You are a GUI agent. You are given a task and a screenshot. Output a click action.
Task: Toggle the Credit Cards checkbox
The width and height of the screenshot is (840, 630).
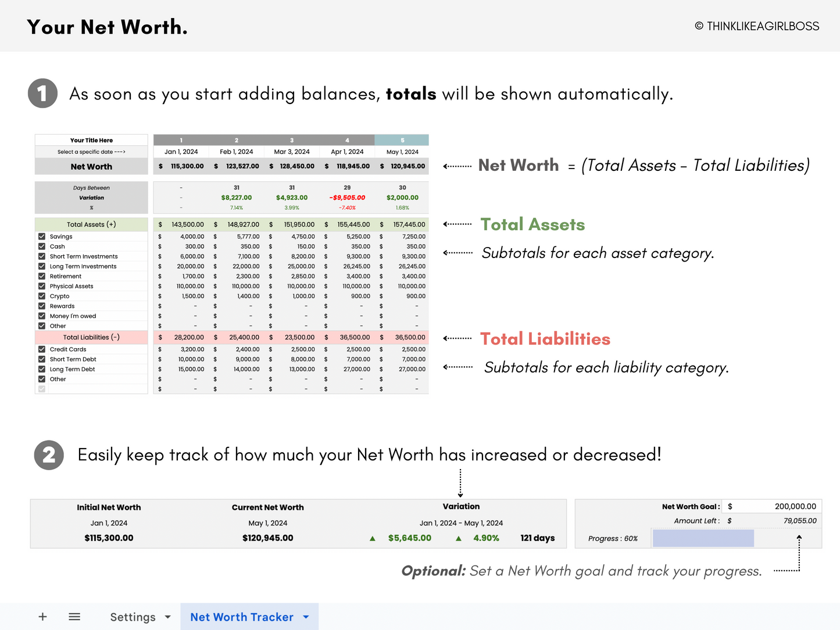click(41, 349)
